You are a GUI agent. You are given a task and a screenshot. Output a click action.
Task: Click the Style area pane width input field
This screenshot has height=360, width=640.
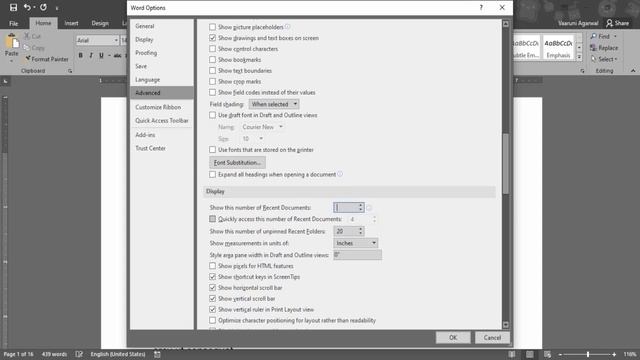(x=357, y=255)
